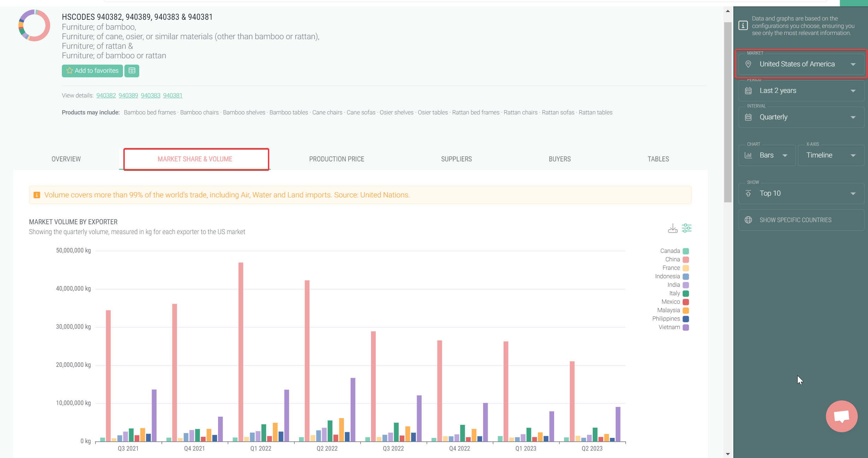
Task: Open HS code 940383 details link
Action: tap(151, 95)
